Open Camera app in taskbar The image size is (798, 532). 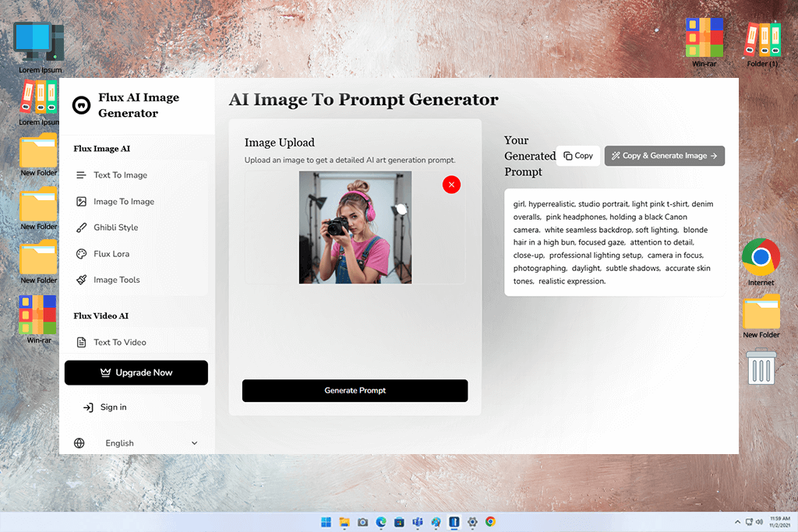click(363, 522)
